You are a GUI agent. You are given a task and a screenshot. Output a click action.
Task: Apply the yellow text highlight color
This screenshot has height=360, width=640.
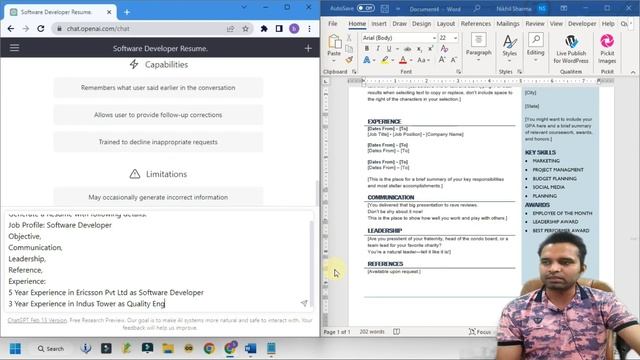[384, 60]
